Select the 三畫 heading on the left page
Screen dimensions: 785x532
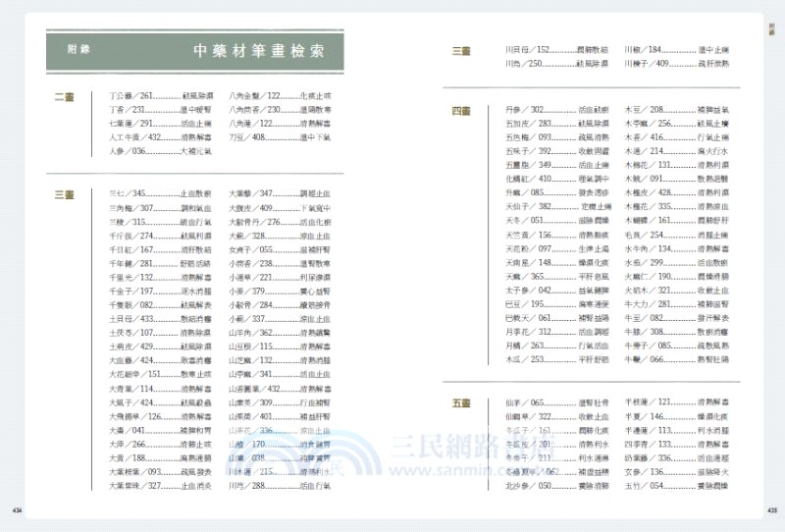click(x=64, y=194)
